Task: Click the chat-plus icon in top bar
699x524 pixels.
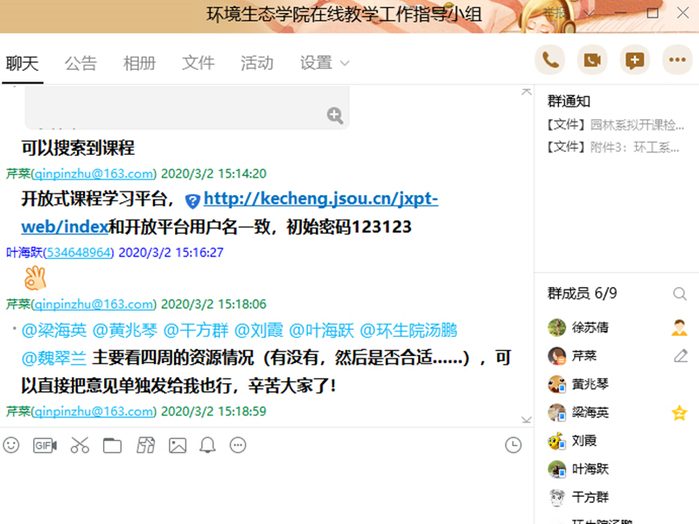Action: pyautogui.click(x=634, y=61)
